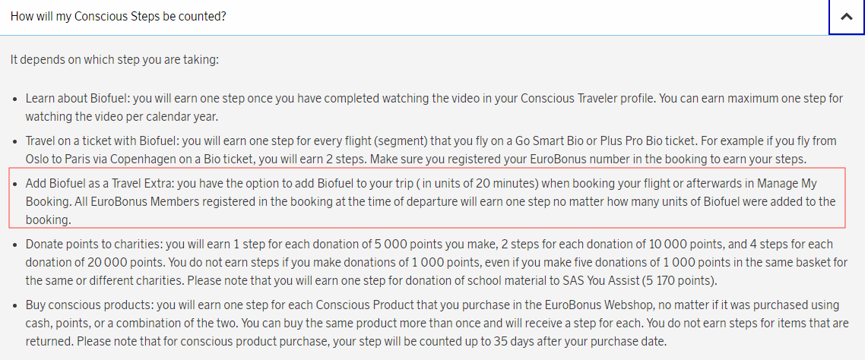Click the 'How will my Conscious Steps be counted?' heading
The height and width of the screenshot is (360, 868).
point(118,16)
